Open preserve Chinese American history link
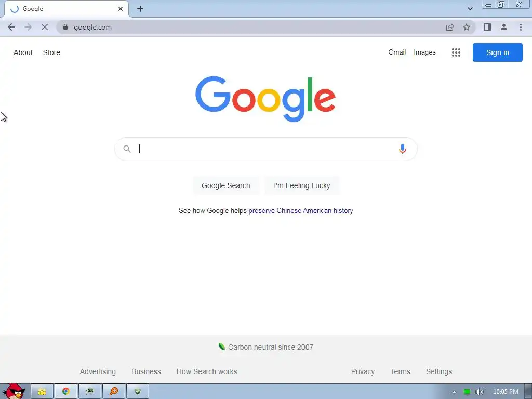Image resolution: width=532 pixels, height=399 pixels. coord(301,211)
